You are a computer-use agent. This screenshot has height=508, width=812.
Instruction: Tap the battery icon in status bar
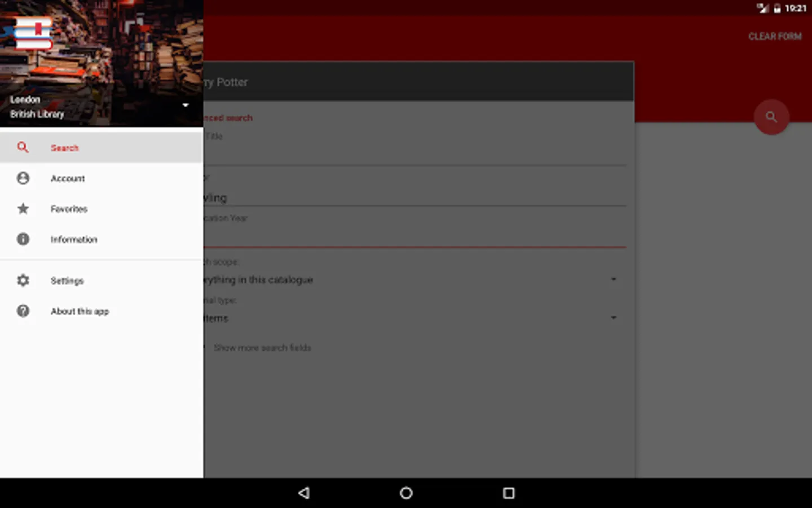pos(777,8)
